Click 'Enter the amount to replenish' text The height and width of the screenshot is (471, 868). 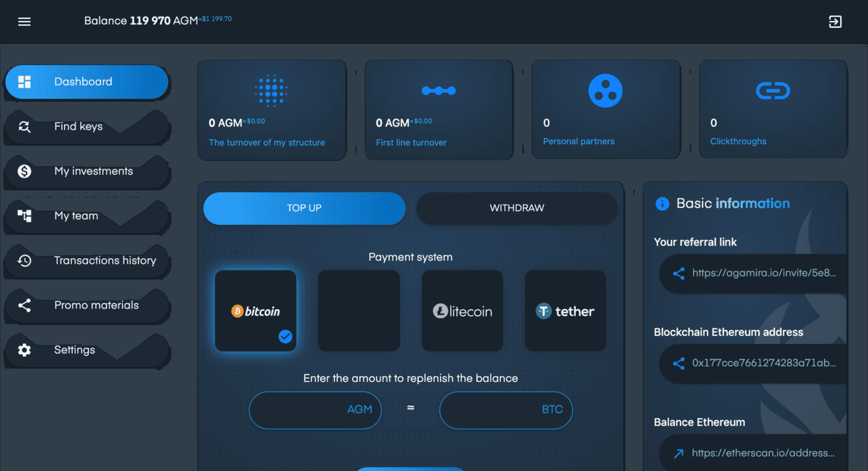(x=410, y=379)
